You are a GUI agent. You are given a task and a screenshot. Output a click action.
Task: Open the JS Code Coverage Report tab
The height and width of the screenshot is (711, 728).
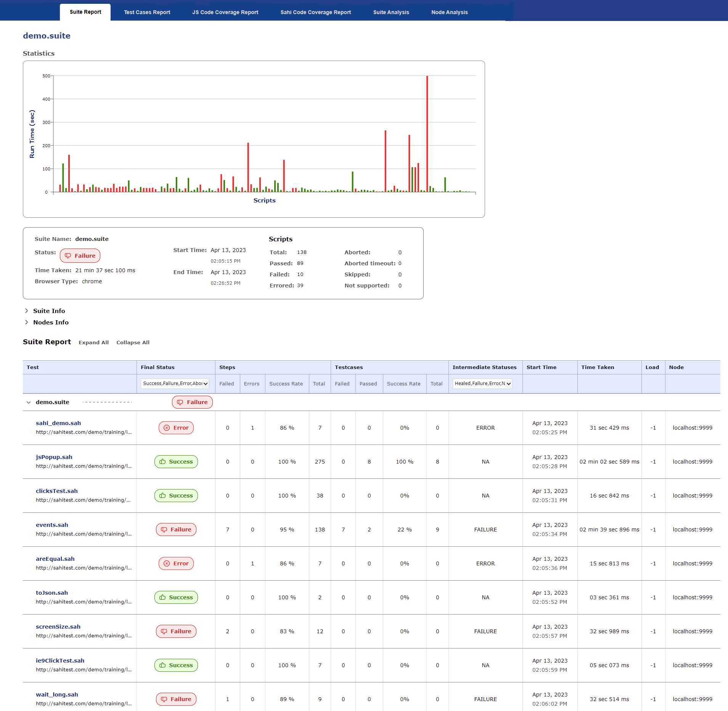(x=225, y=12)
